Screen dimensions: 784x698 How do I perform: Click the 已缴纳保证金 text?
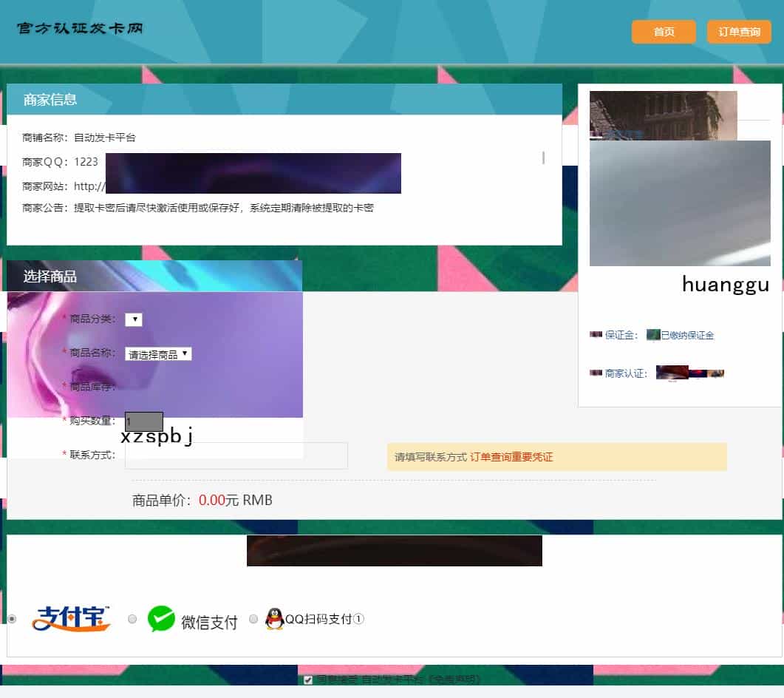pos(687,335)
